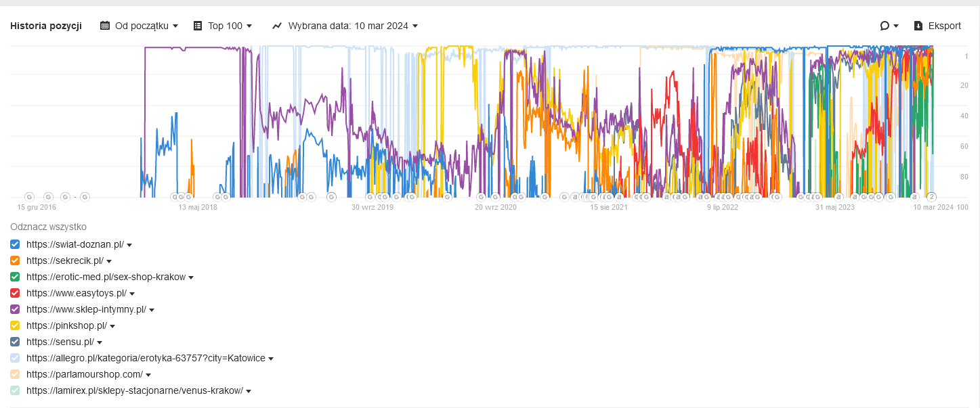Expand the sekrecik.pl dropdown arrow

coord(109,261)
